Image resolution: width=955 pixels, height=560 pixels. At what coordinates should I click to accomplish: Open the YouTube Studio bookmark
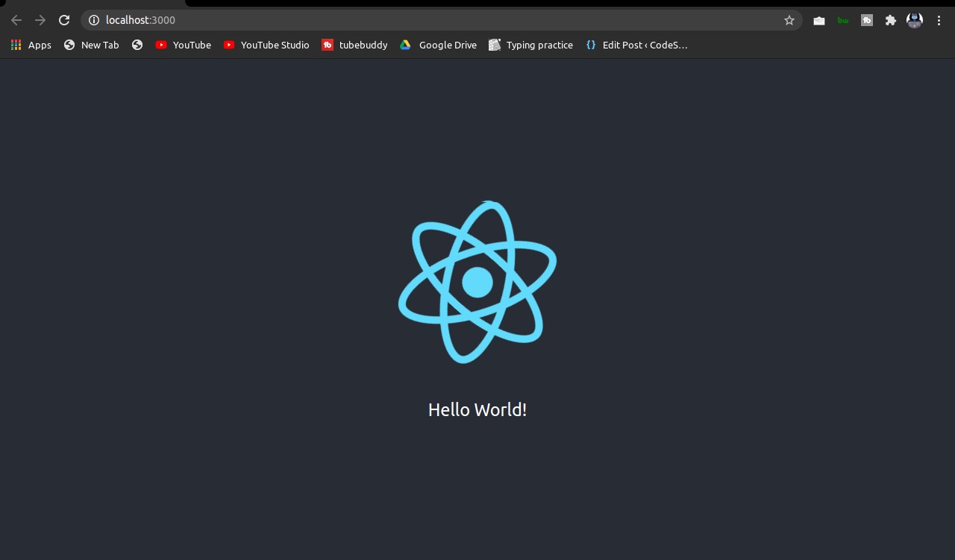click(266, 45)
